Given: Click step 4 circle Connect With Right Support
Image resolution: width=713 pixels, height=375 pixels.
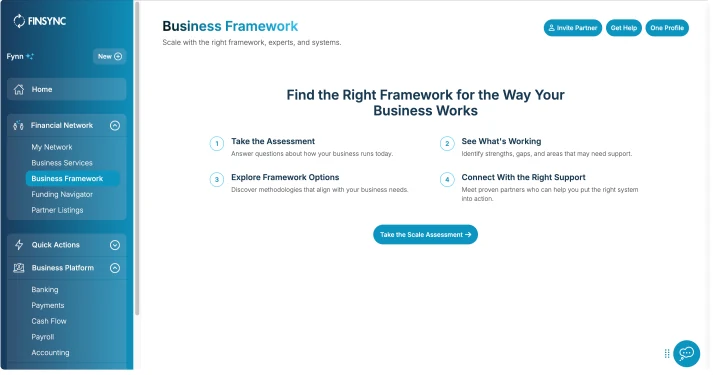Looking at the screenshot, I should 447,180.
